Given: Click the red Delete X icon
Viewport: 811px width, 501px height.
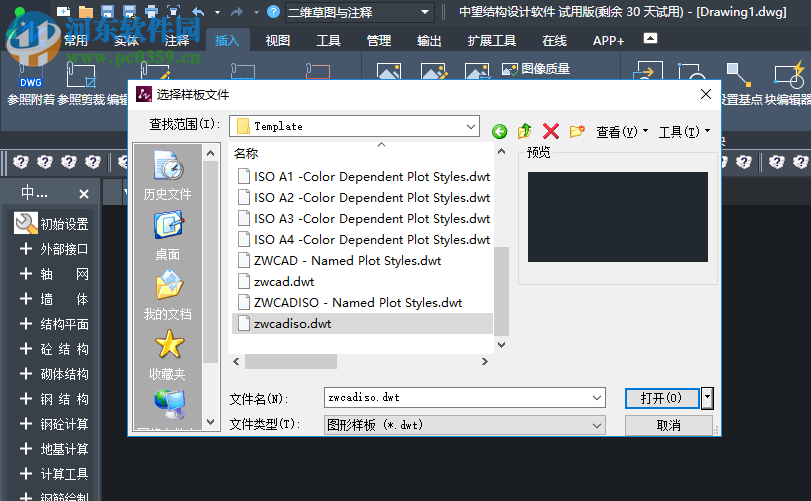Looking at the screenshot, I should tap(551, 131).
